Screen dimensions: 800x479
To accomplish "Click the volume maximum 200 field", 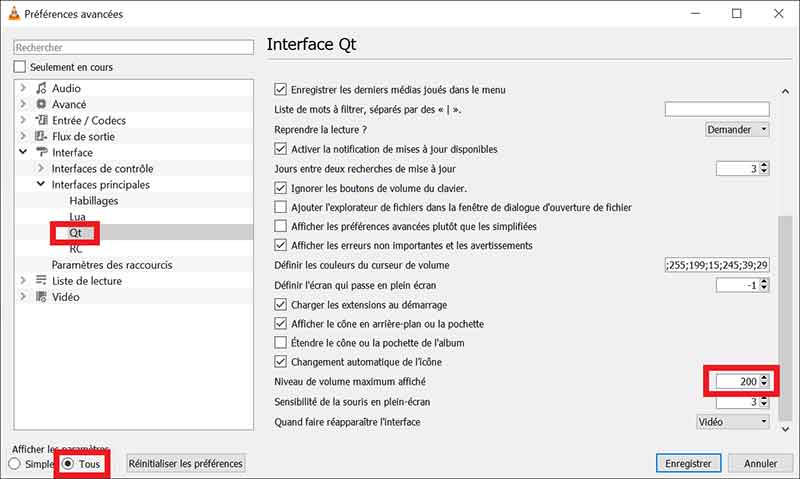I will coord(738,382).
